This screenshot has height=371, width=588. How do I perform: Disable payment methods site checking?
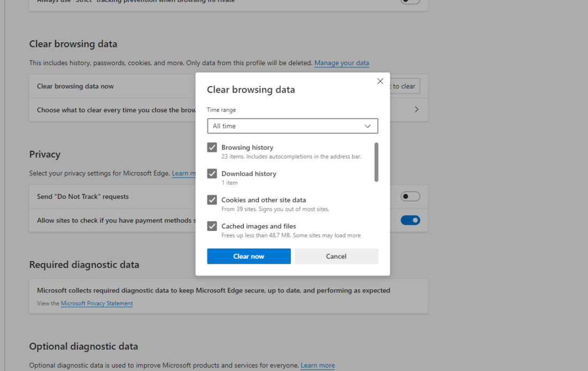(410, 220)
